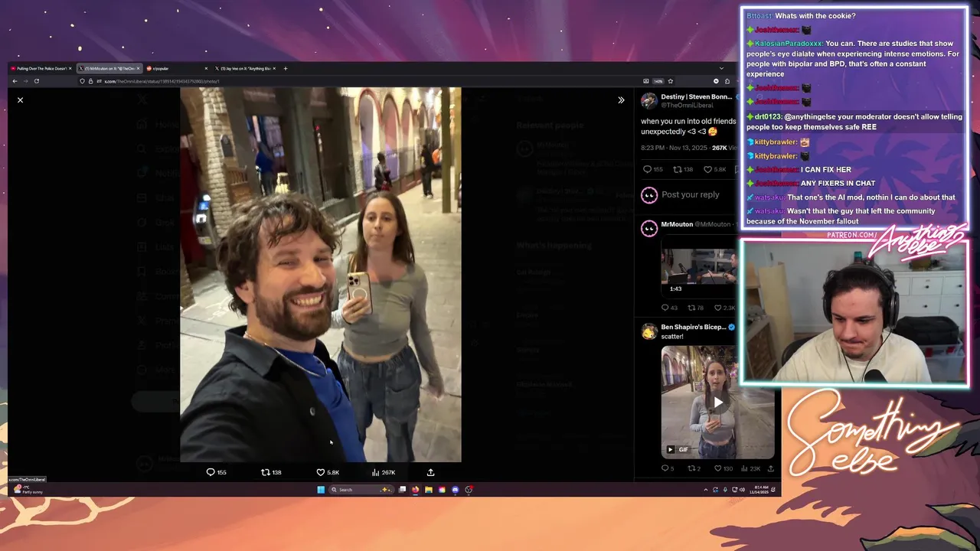Open MrMouton's profile name in replies
The height and width of the screenshot is (551, 980).
tap(677, 224)
